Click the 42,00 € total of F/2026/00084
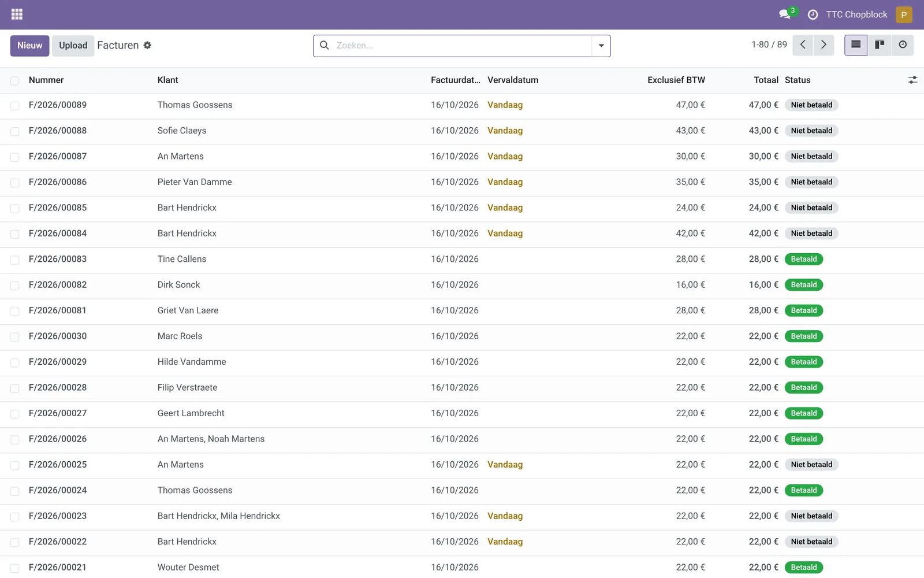This screenshot has width=924, height=578. [x=763, y=234]
